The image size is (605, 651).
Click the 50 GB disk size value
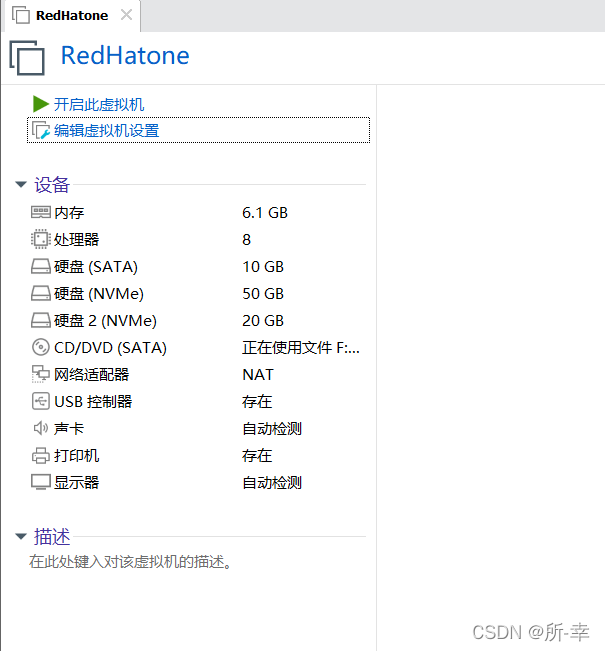(263, 294)
